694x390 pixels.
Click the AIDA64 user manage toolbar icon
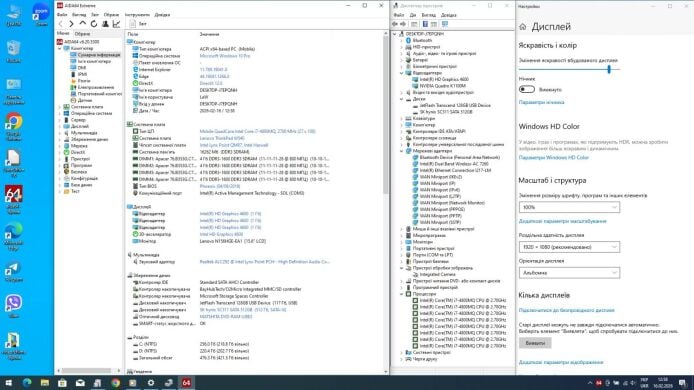click(x=105, y=24)
